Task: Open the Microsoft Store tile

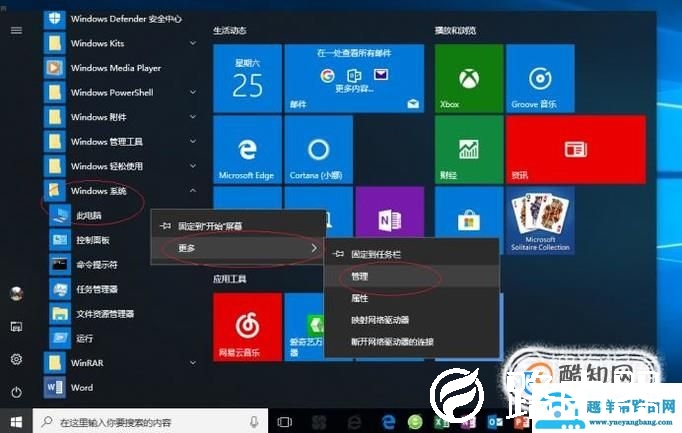Action: point(469,212)
